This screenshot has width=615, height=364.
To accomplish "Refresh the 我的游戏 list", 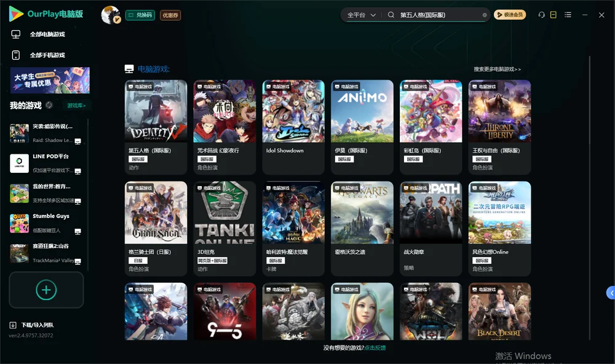I will tap(49, 105).
